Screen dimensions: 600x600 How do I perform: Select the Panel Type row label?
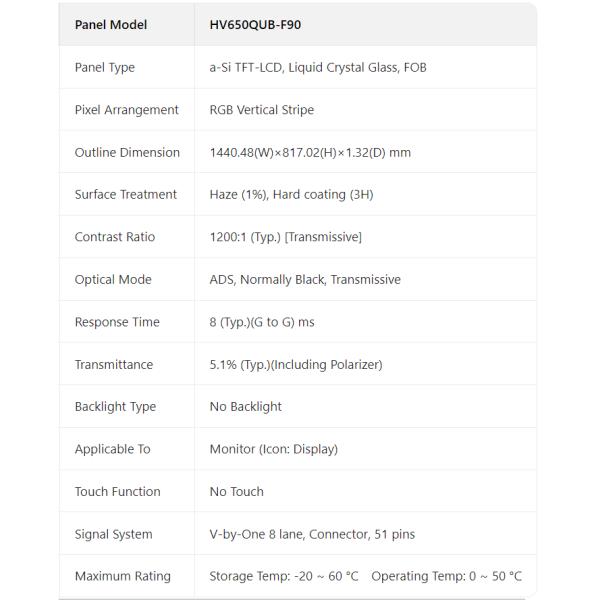point(105,68)
